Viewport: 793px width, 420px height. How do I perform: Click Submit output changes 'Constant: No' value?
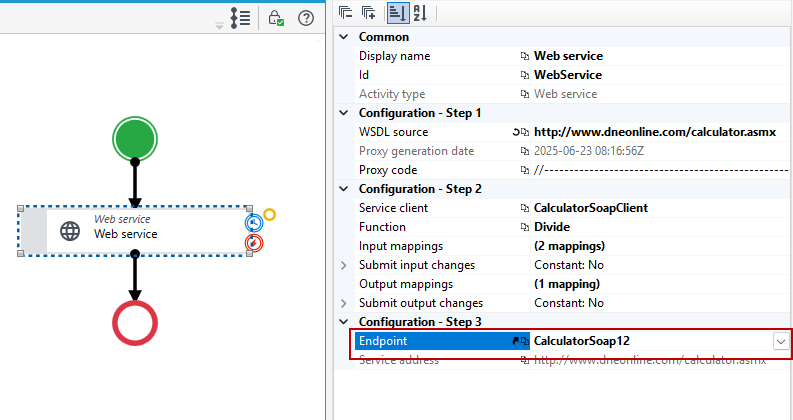[569, 303]
